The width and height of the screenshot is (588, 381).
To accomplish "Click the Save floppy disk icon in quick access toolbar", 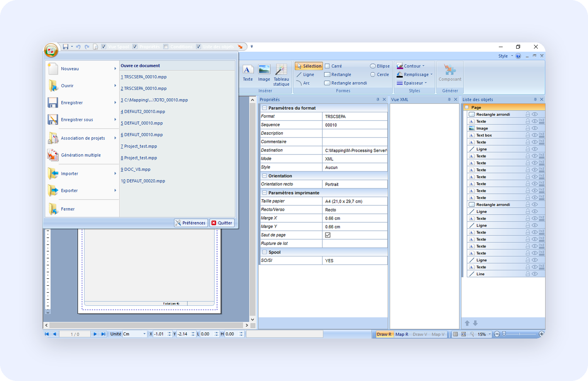I will pyautogui.click(x=66, y=47).
